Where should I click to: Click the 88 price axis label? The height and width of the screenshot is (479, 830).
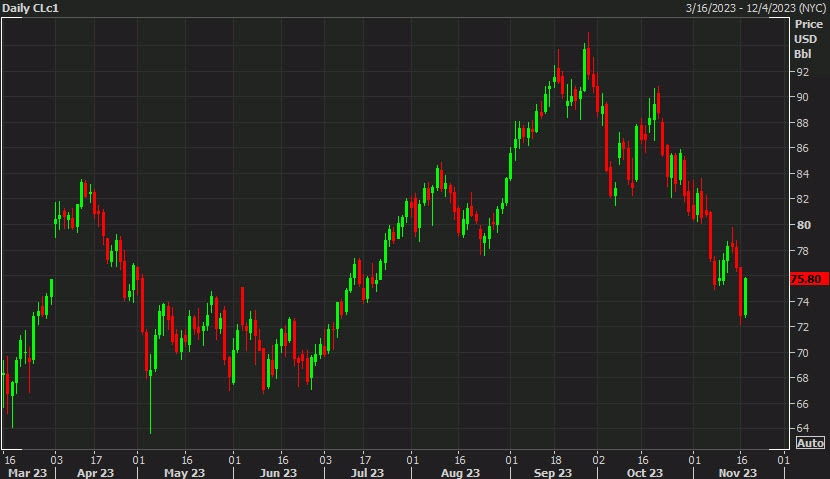pyautogui.click(x=802, y=123)
